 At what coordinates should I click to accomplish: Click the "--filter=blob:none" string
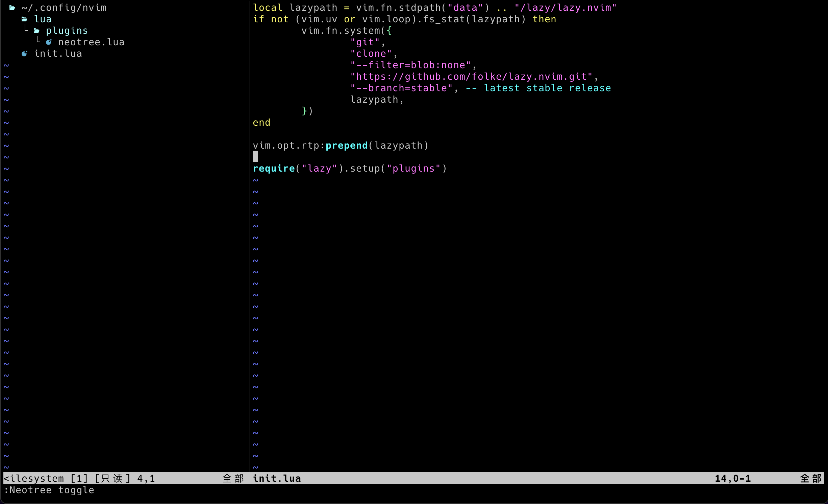(x=410, y=65)
